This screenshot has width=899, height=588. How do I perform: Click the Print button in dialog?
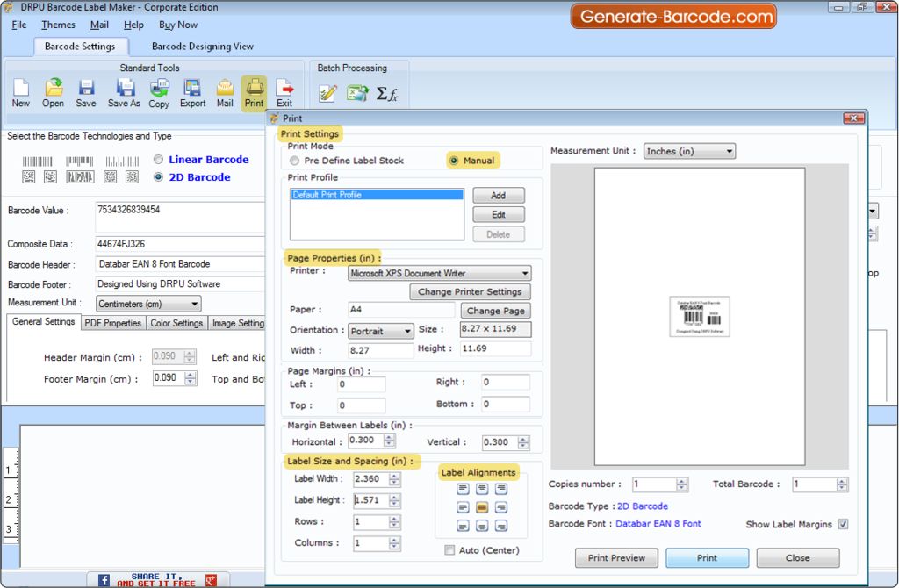[707, 557]
